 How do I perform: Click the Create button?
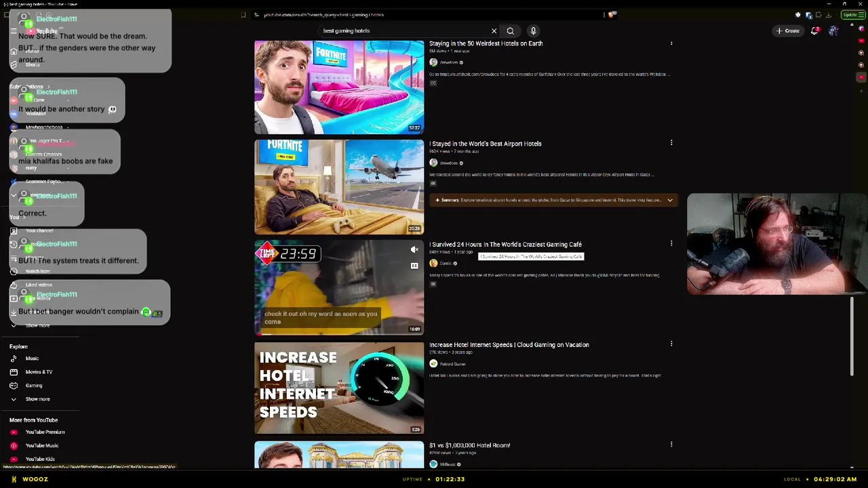pos(788,30)
